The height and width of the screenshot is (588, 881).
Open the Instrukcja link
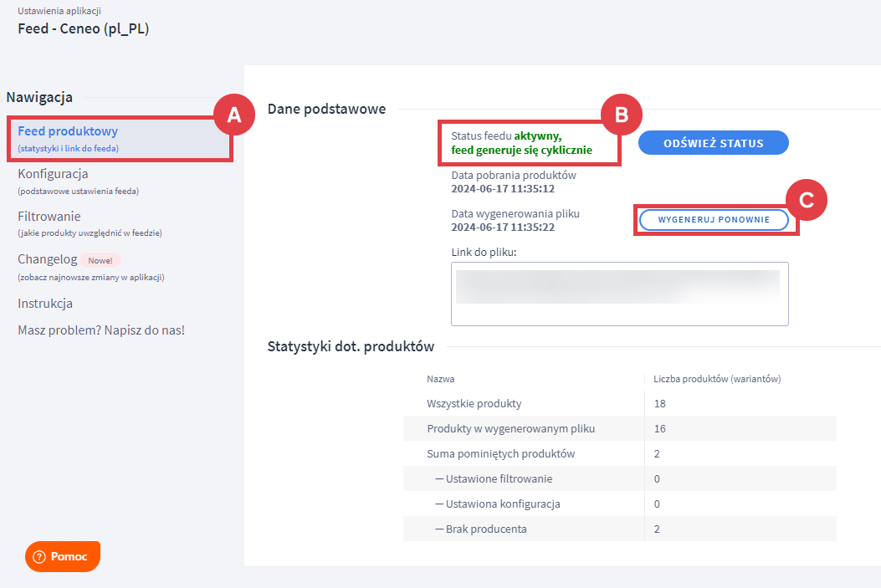pos(45,304)
